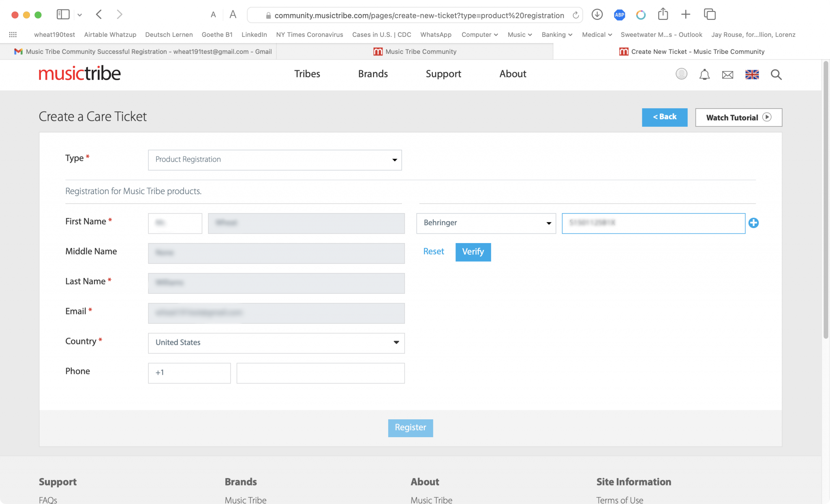
Task: Click the phone number input field
Action: [x=320, y=373]
